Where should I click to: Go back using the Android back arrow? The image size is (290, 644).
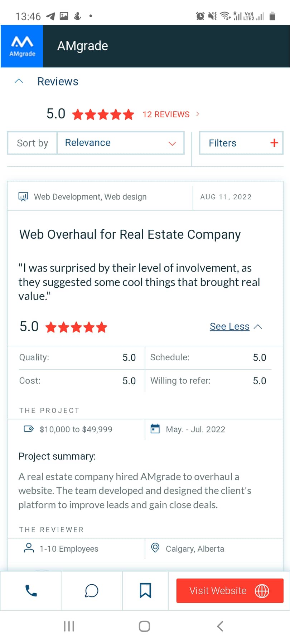[x=220, y=626]
